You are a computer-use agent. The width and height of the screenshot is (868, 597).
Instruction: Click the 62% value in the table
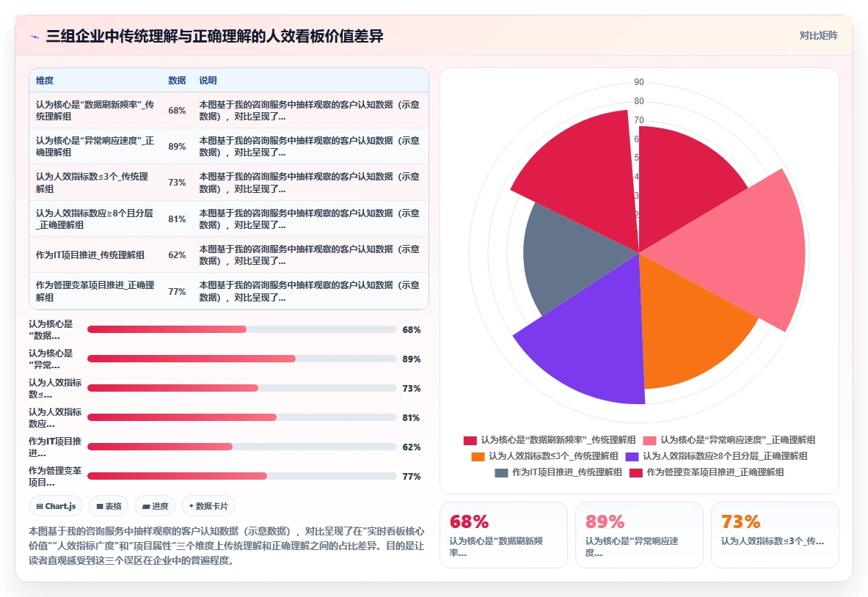[177, 255]
